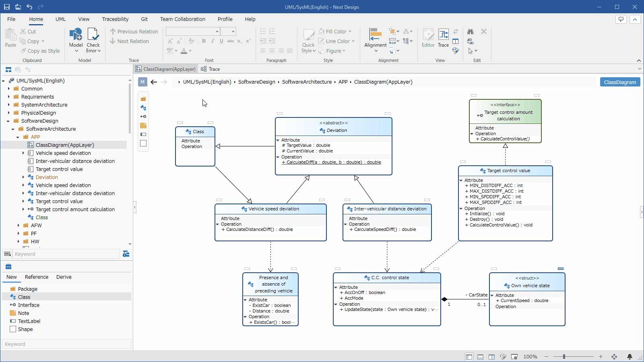This screenshot has width=644, height=362.
Task: Run Check Error on the model
Action: tap(93, 40)
